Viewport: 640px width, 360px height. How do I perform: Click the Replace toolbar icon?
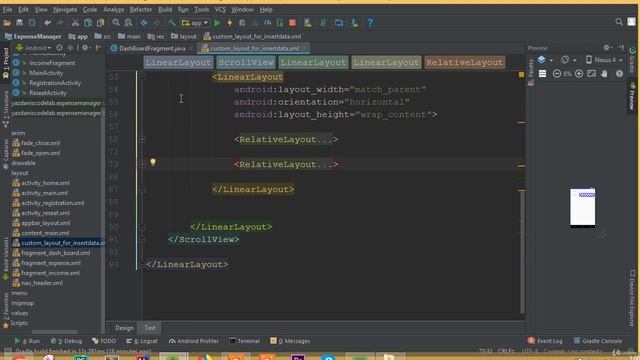pyautogui.click(x=128, y=23)
